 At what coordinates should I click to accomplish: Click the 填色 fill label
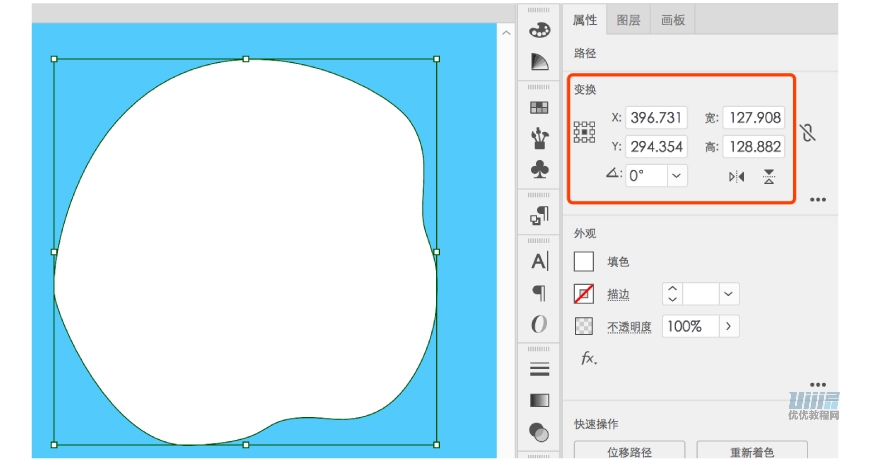pyautogui.click(x=618, y=262)
